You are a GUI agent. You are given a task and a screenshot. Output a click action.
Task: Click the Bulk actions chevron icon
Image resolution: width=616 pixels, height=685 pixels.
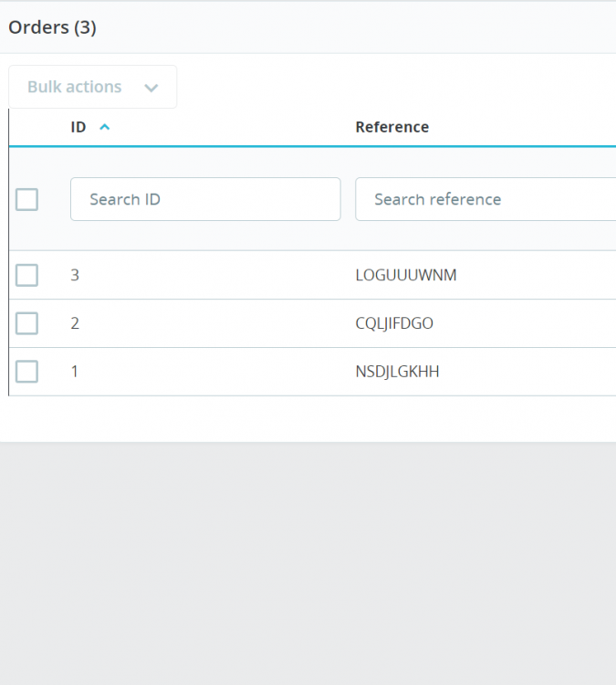tap(151, 88)
